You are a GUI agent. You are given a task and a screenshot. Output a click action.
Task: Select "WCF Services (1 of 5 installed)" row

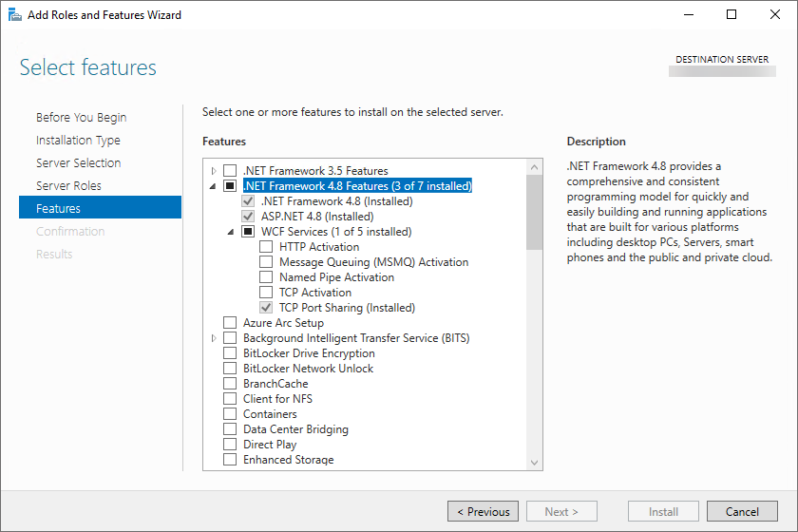(336, 232)
